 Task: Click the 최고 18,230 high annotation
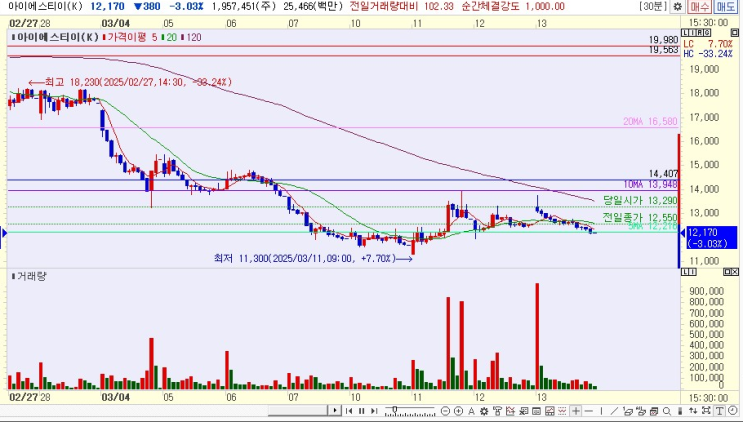(x=130, y=82)
